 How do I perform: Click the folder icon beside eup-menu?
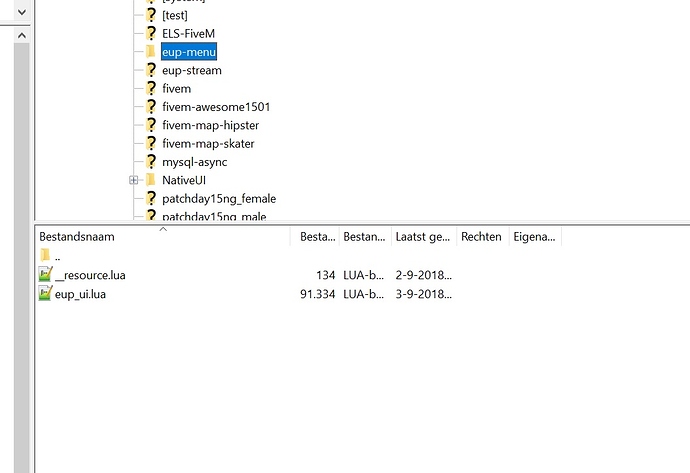click(150, 51)
